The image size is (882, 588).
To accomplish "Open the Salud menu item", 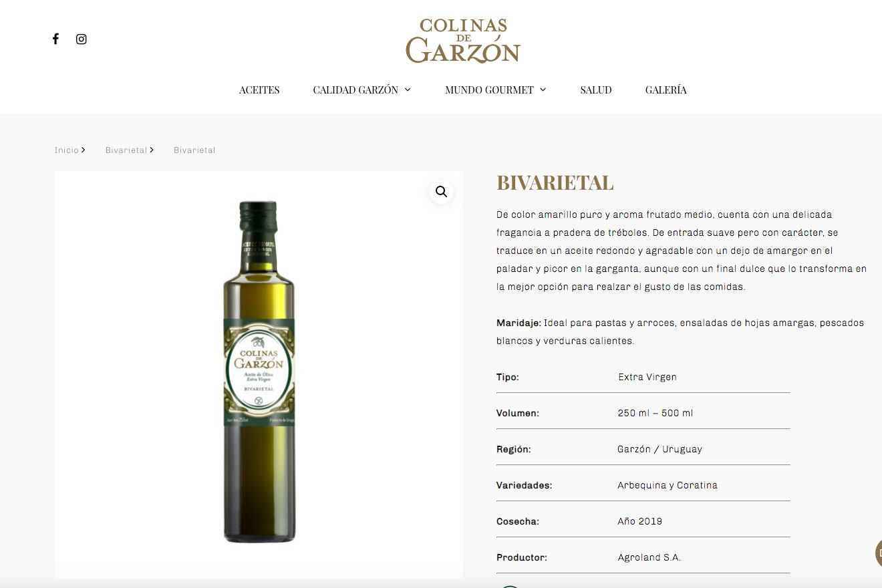I will click(596, 90).
